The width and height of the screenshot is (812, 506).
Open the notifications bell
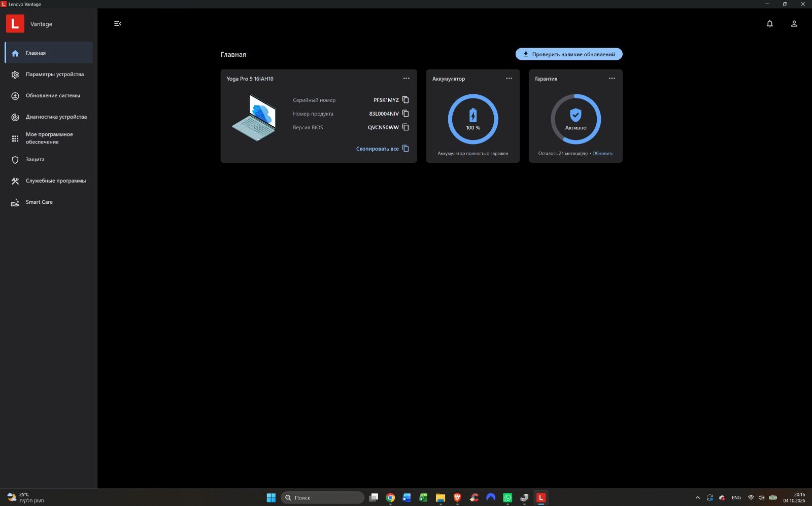pyautogui.click(x=770, y=24)
